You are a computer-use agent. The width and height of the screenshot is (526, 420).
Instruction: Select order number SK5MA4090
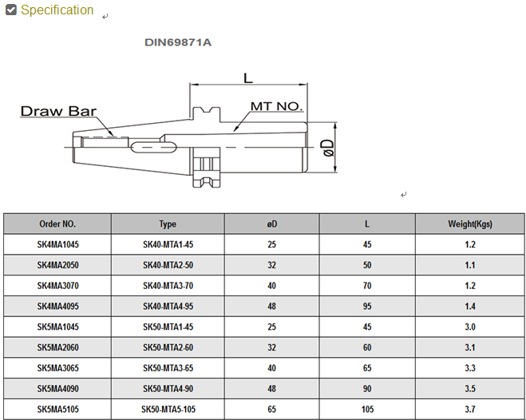click(x=57, y=389)
